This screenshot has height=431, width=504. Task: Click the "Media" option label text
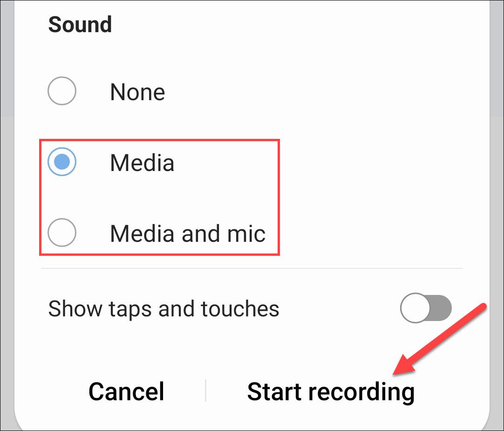pos(142,163)
